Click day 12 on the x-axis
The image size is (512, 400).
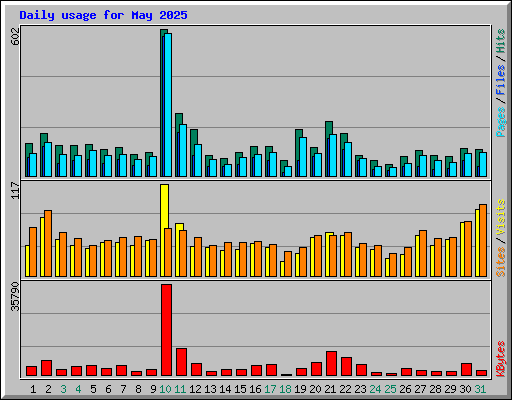point(195,389)
